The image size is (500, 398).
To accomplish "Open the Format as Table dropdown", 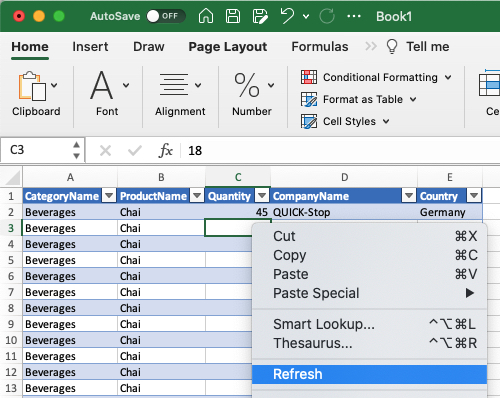I will (413, 99).
